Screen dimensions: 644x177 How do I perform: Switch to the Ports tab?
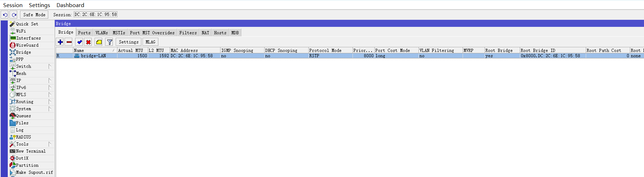84,33
